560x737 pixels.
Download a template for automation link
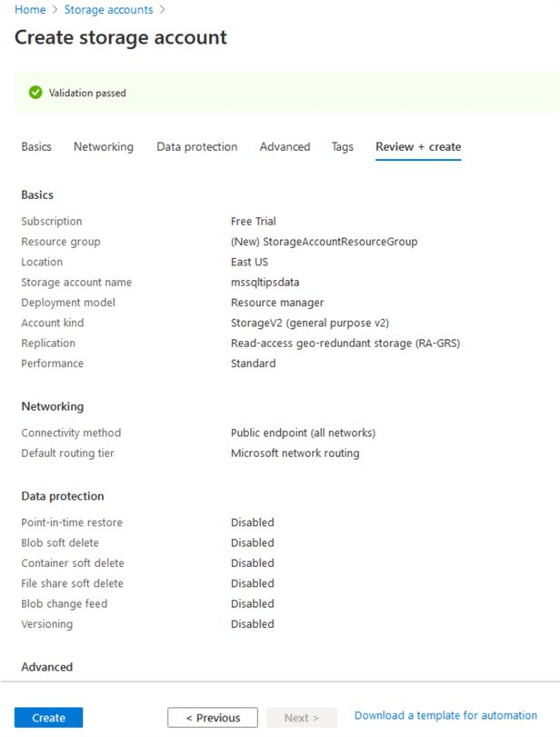tap(445, 716)
